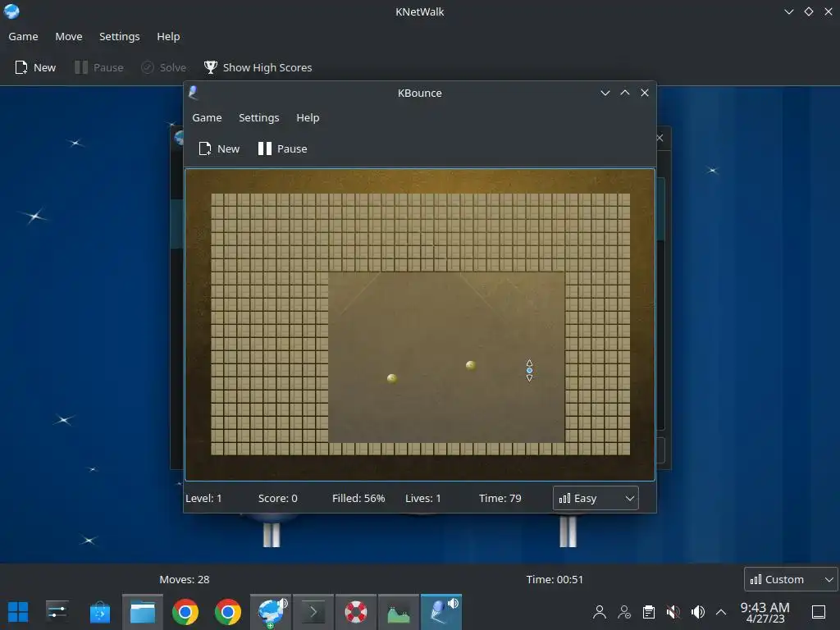Pause the KBounce game

282,149
